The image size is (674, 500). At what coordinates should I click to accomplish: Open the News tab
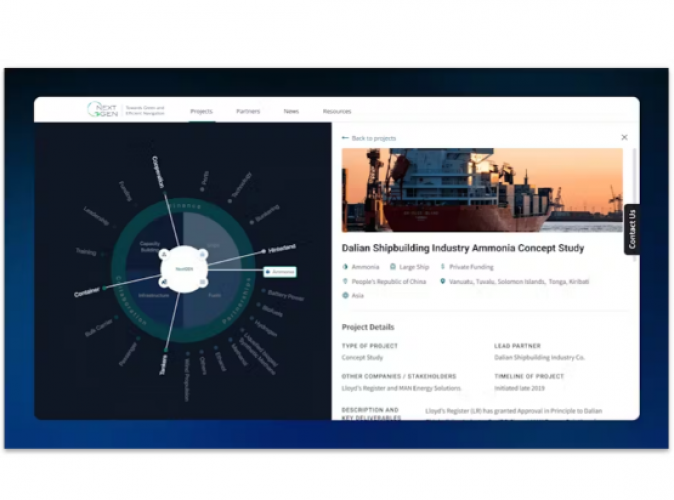291,111
